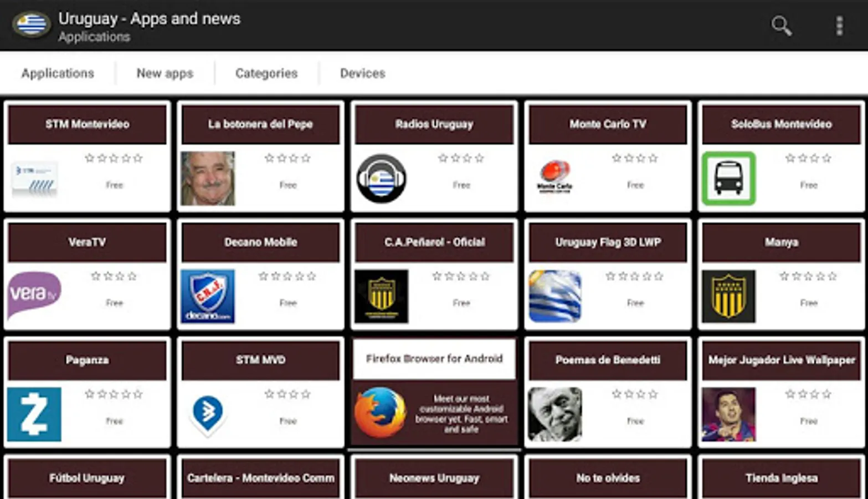Tap the Mejor Jugador Live Wallpaper icon
The image size is (868, 499).
(728, 414)
